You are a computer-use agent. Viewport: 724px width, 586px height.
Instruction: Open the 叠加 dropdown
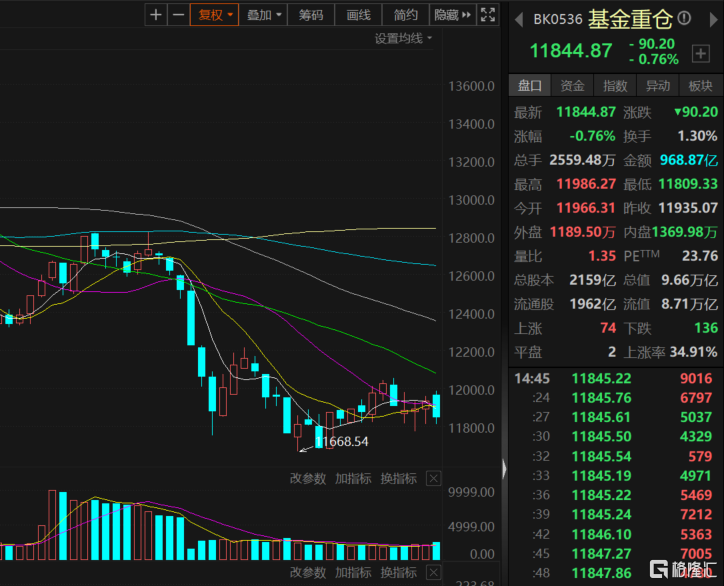tap(264, 15)
